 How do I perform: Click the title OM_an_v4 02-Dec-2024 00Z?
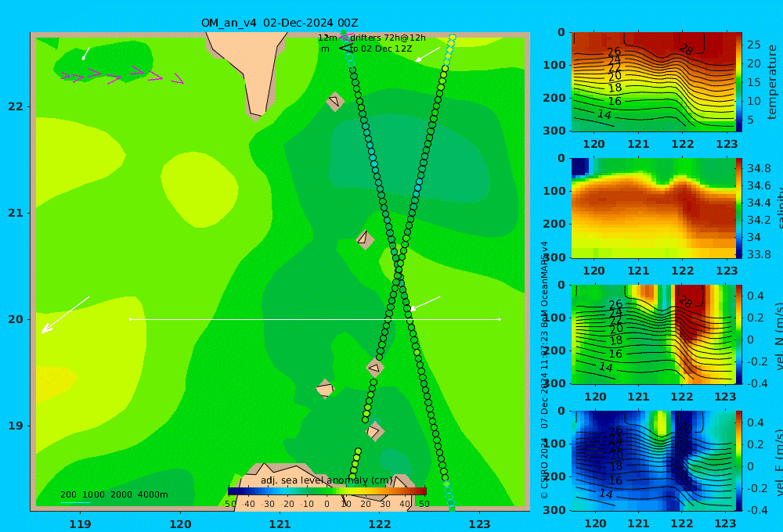tap(280, 23)
